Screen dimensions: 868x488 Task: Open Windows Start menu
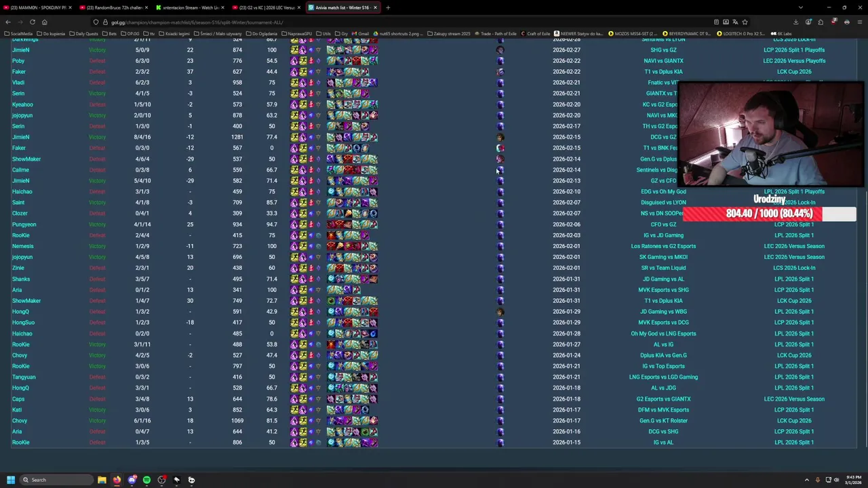[11, 480]
